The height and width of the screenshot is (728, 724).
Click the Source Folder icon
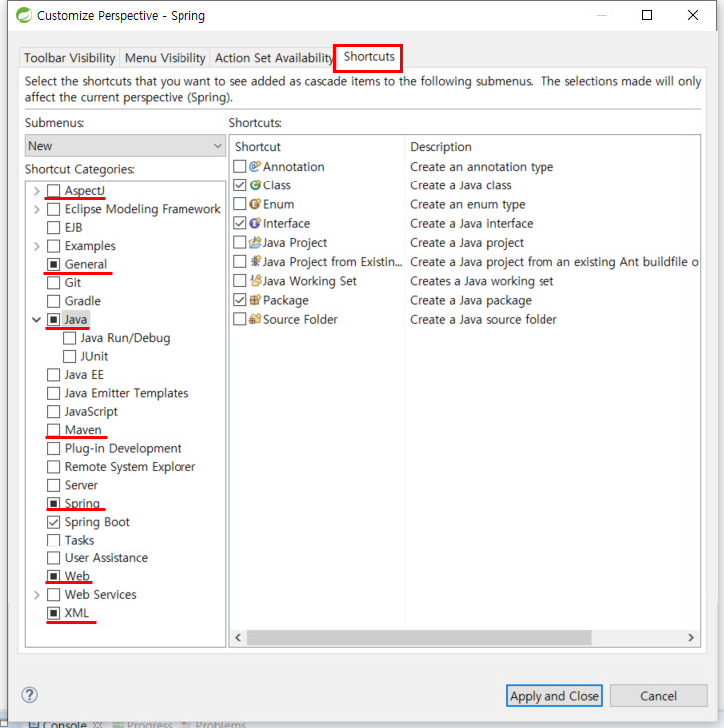tap(255, 319)
